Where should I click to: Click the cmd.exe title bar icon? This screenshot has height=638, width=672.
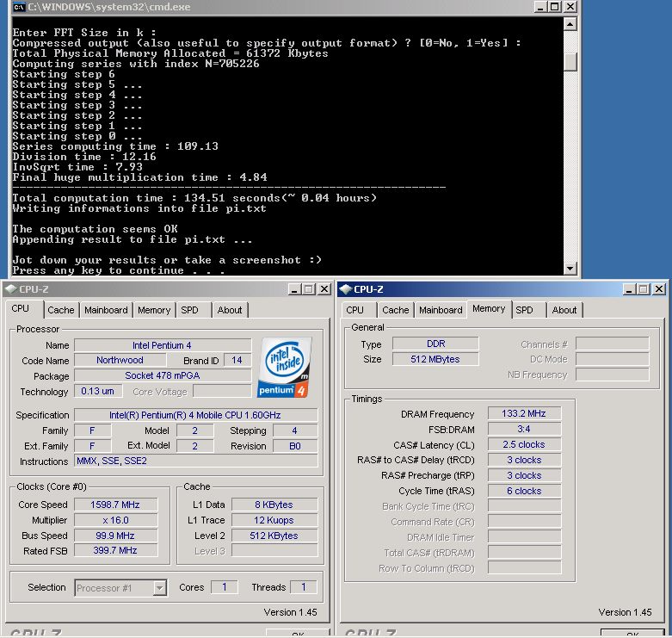click(x=19, y=7)
